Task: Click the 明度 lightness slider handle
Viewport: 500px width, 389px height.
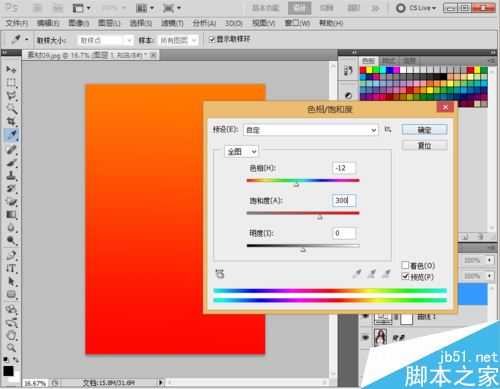Action: (x=303, y=250)
